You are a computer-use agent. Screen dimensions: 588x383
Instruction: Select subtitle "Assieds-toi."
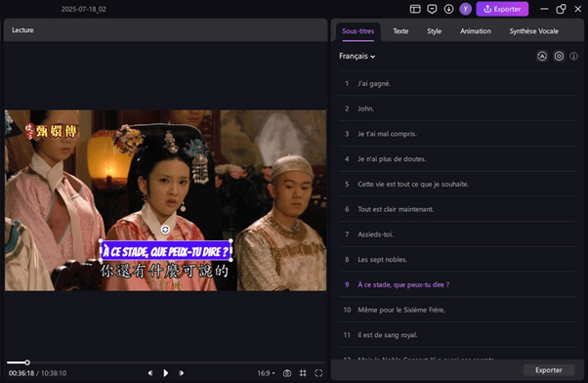(x=457, y=234)
